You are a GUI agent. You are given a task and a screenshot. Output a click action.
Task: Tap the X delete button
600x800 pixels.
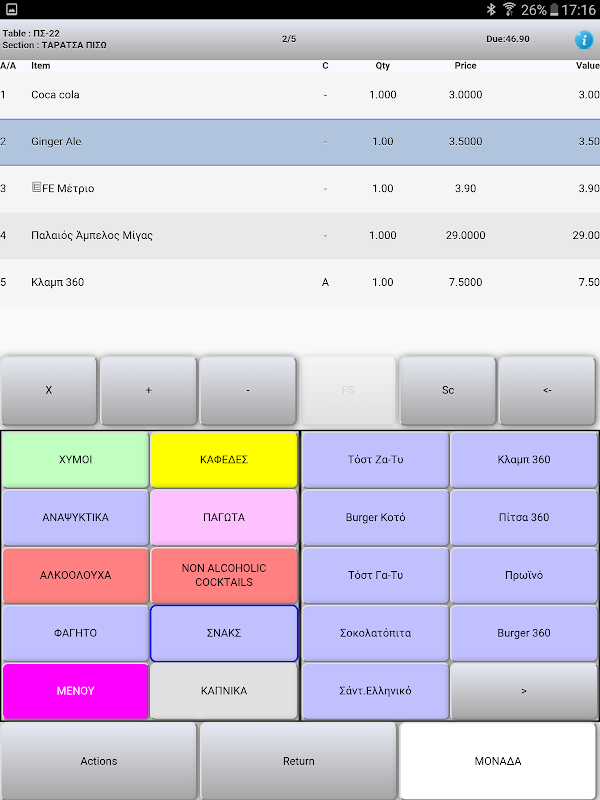48,390
